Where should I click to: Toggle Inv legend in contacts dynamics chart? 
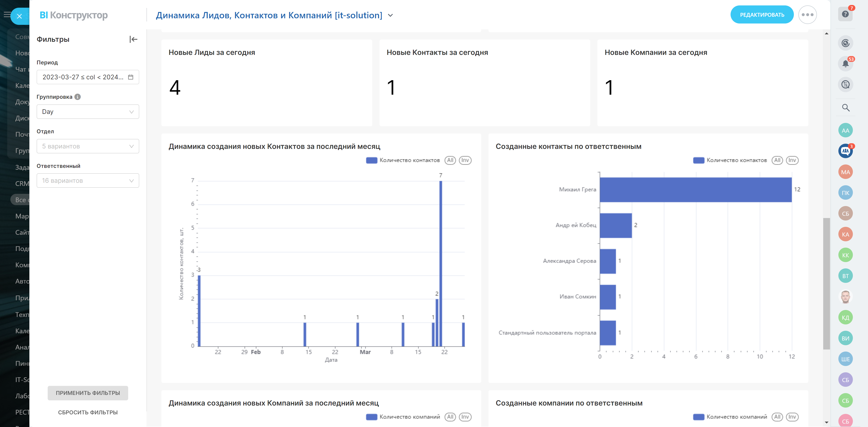[465, 160]
